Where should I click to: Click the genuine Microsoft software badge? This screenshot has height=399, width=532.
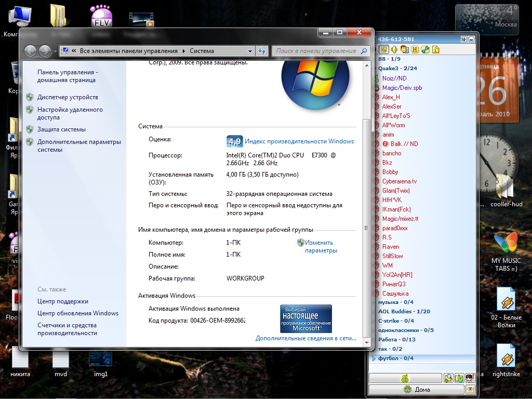pyautogui.click(x=305, y=318)
